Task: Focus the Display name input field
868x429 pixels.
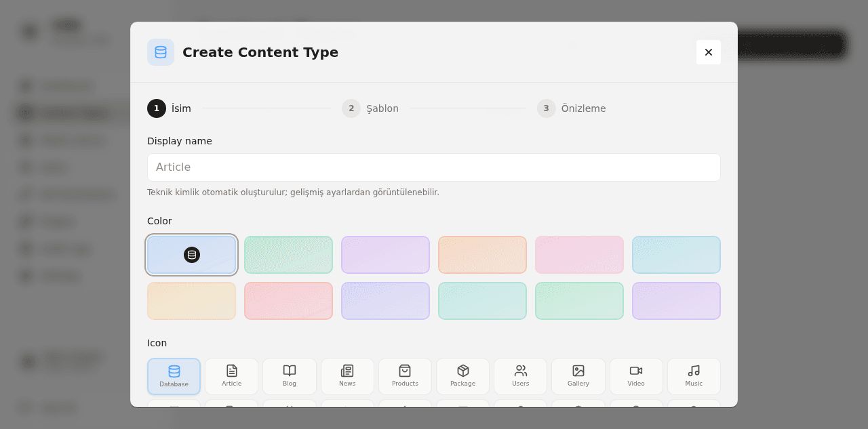Action: 434,167
